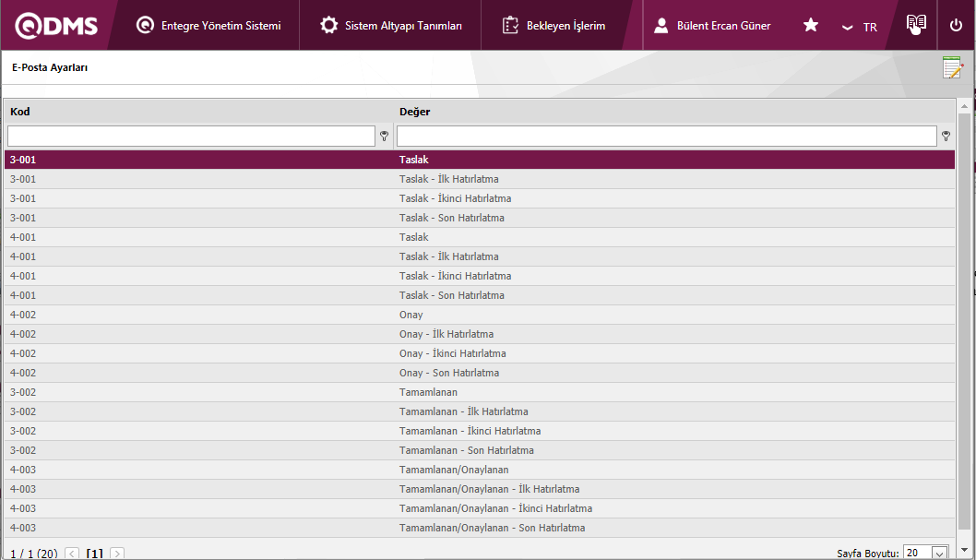Click the Değer filter text field
Screen dimensions: 976x560
667,136
